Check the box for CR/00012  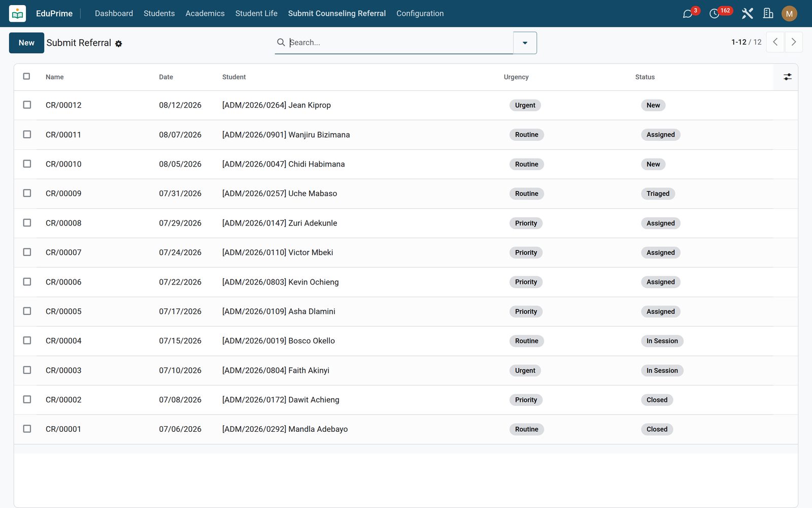click(27, 105)
